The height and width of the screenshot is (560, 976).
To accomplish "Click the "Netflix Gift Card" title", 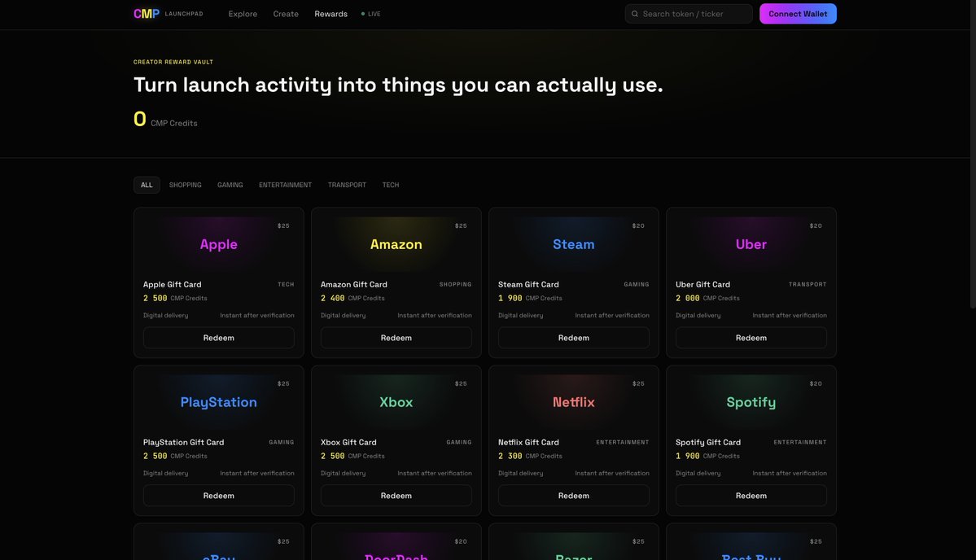I will 528,443.
